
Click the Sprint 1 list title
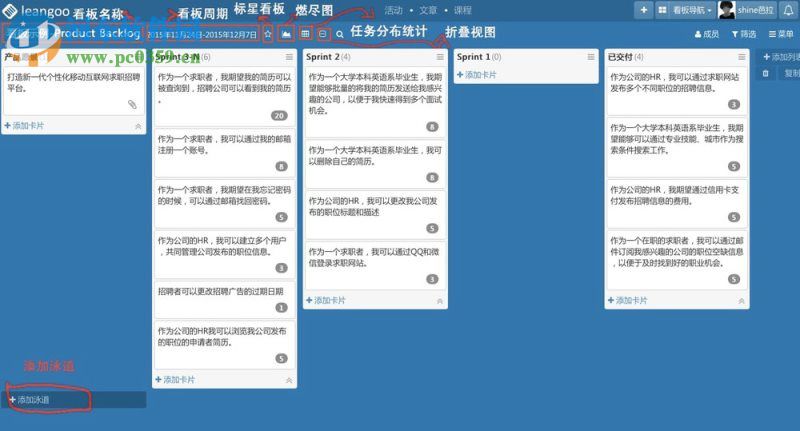(473, 57)
